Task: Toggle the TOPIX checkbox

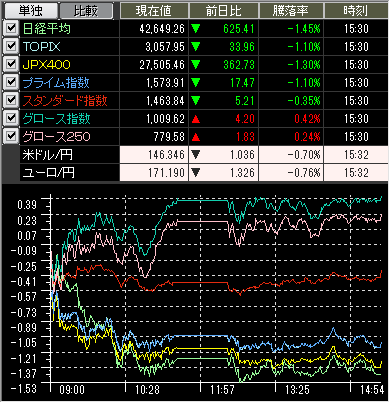Action: click(11, 46)
